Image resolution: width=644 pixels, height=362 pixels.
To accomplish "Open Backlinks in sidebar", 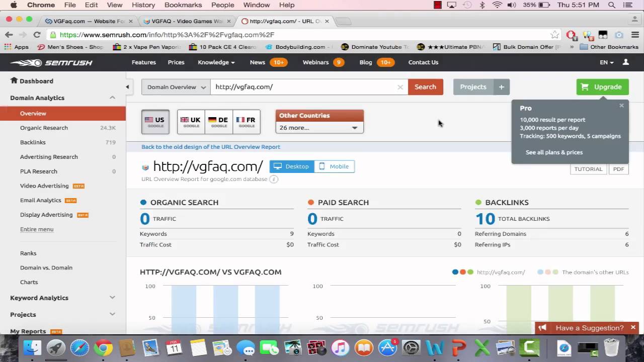I will coord(33,142).
